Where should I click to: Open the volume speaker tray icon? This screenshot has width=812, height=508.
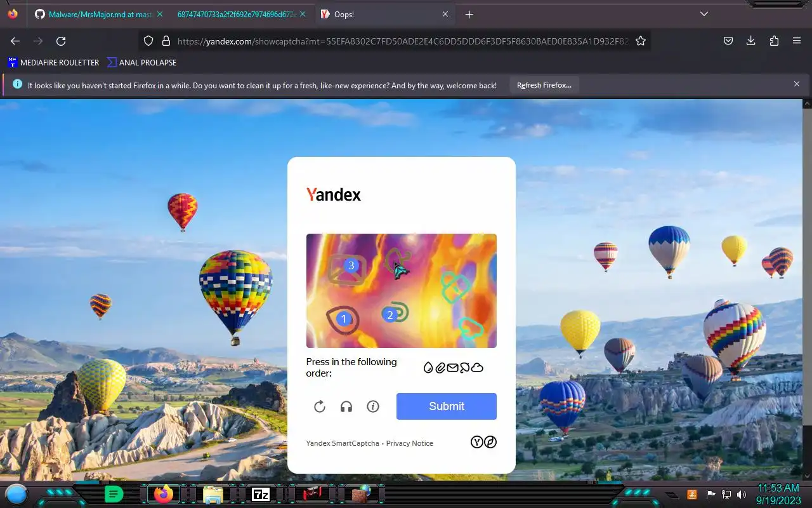point(742,494)
